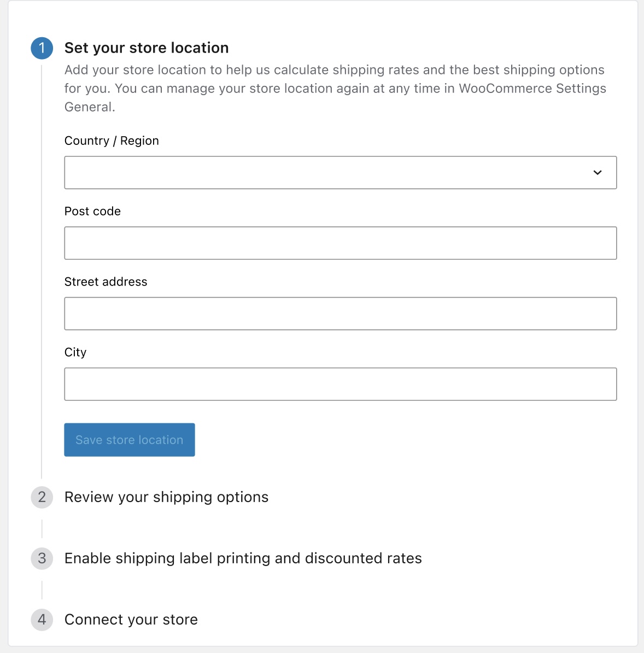Click the Save store location button

129,440
